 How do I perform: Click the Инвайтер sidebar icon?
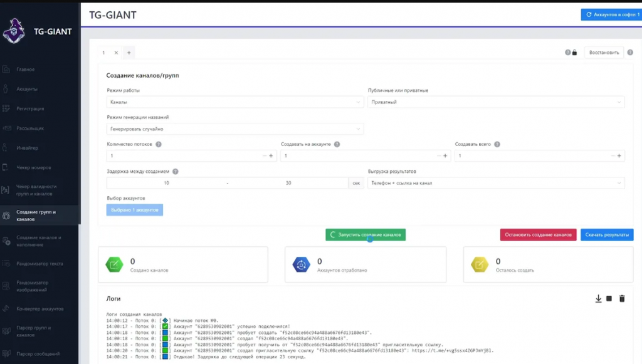tap(5, 148)
